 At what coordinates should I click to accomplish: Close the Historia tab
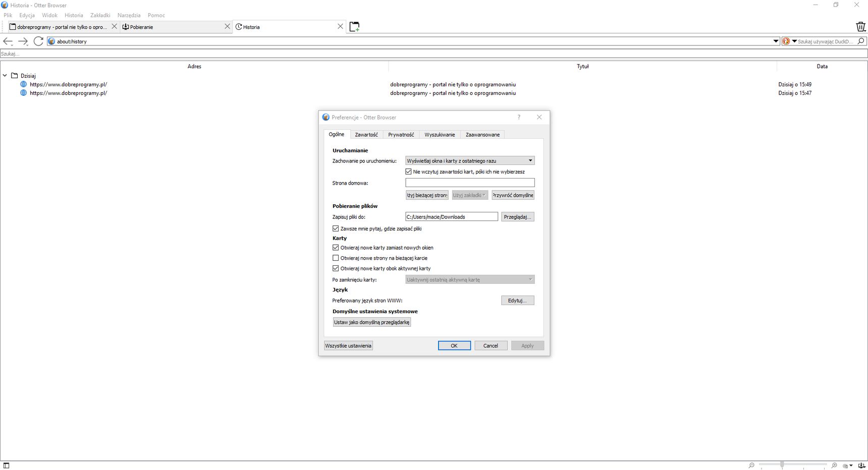(340, 26)
